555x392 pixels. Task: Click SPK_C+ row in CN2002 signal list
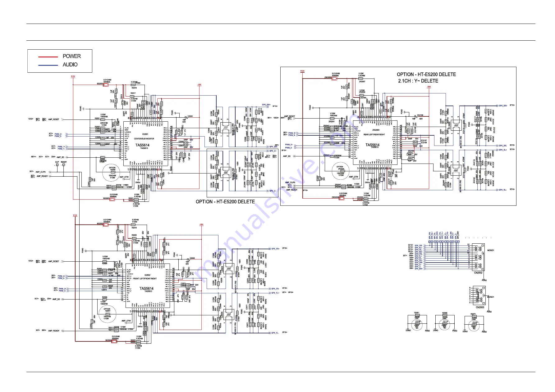coord(418,265)
